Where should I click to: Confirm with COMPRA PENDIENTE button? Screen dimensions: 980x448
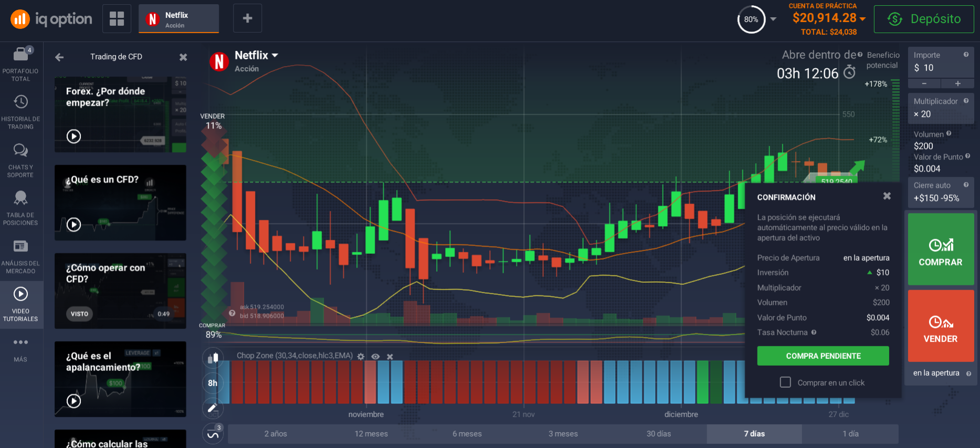pos(823,356)
